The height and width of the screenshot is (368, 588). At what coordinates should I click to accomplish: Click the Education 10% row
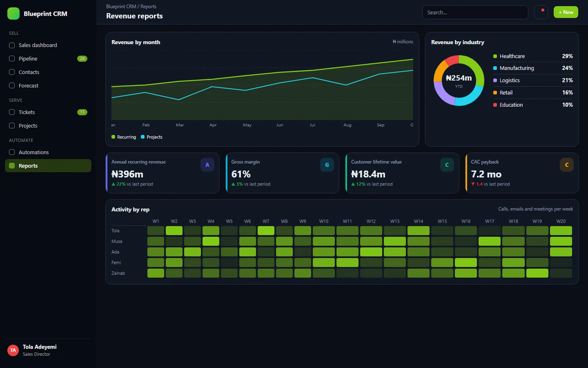pyautogui.click(x=533, y=105)
